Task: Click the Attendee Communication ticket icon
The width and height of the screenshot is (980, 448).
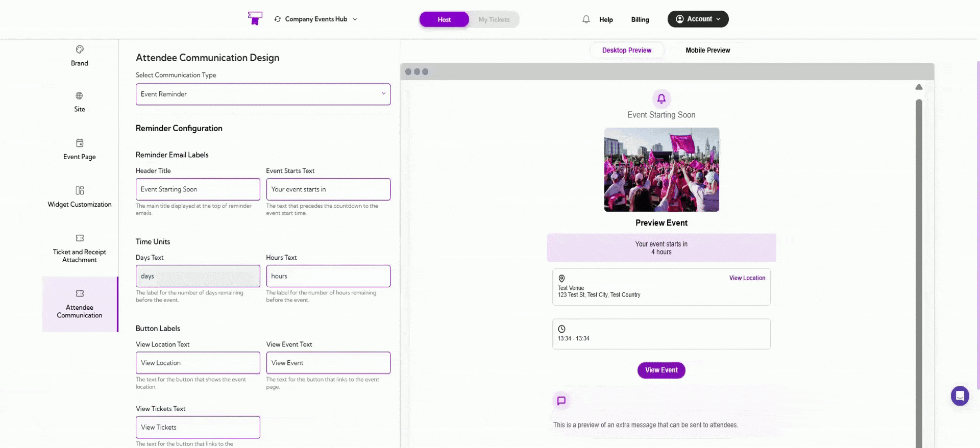Action: (80, 293)
